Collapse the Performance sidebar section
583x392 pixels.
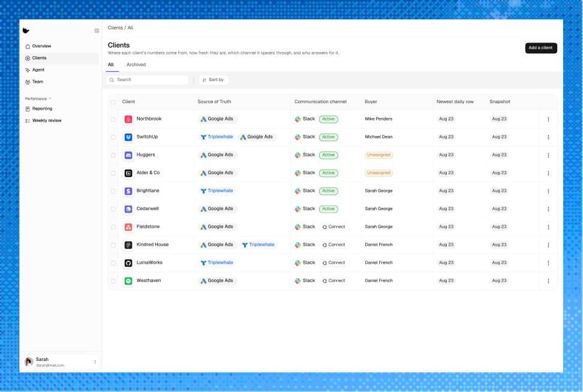point(38,99)
